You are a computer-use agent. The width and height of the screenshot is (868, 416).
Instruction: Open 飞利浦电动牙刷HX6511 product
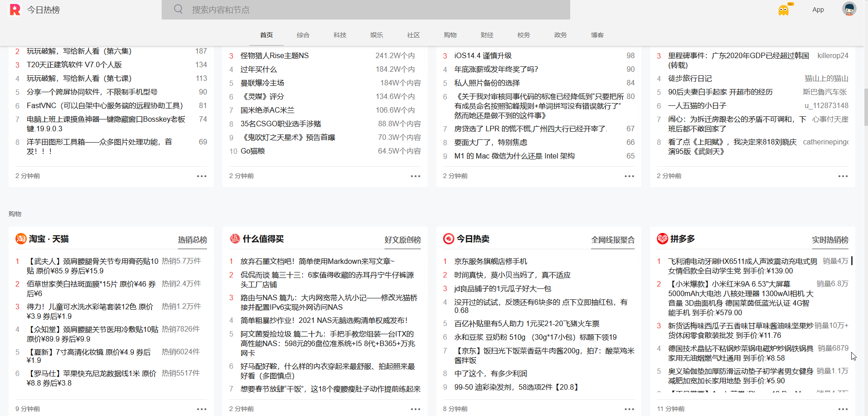pos(743,266)
